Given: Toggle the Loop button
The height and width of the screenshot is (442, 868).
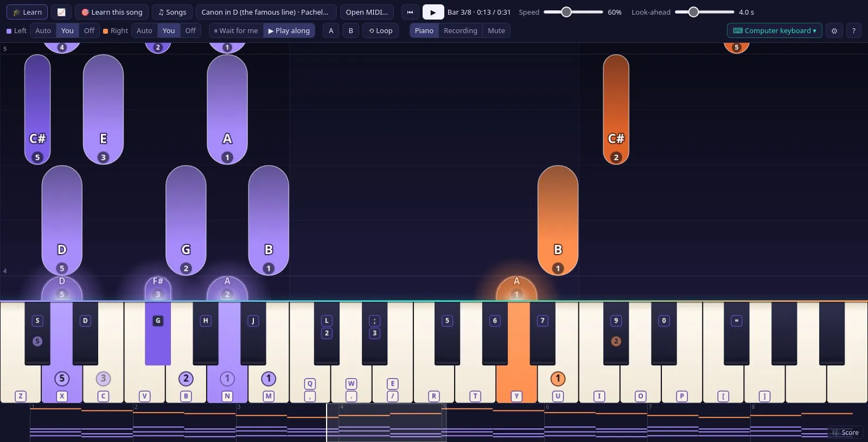Looking at the screenshot, I should [x=380, y=30].
